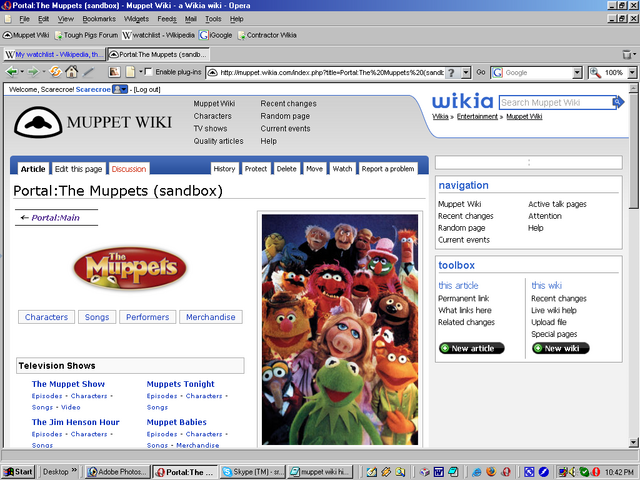Screen dimensions: 640x480
Task: Open the Characters portal button
Action: click(x=46, y=317)
